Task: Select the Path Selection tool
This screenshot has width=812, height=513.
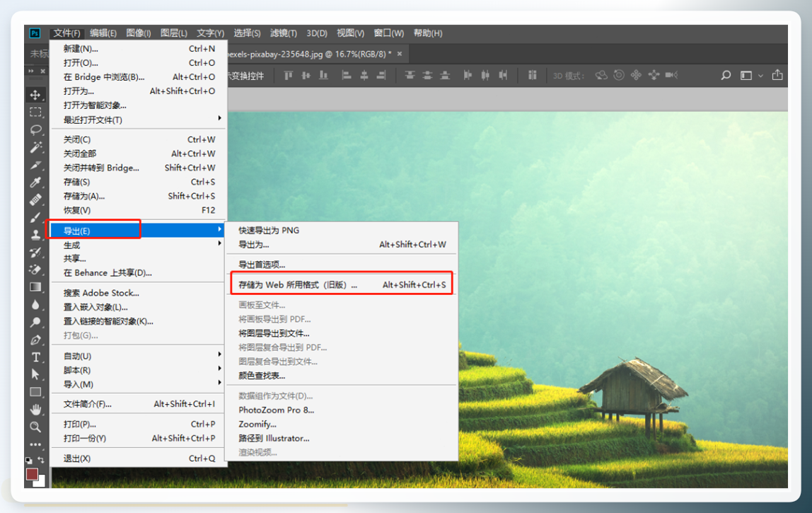Action: 35,374
